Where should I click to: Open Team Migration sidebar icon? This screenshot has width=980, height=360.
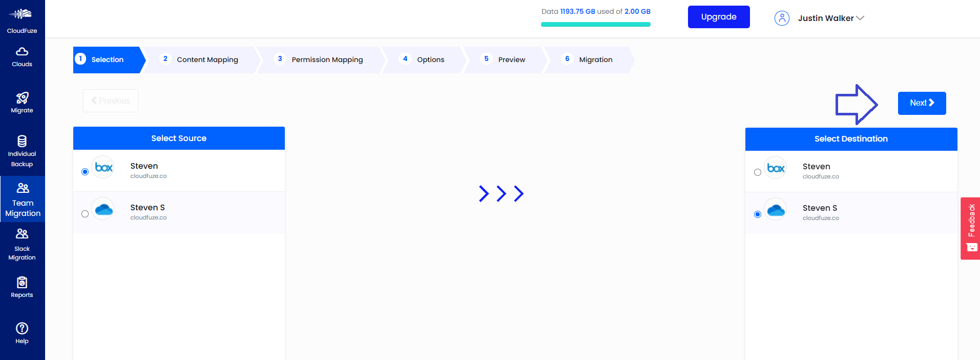(23, 188)
